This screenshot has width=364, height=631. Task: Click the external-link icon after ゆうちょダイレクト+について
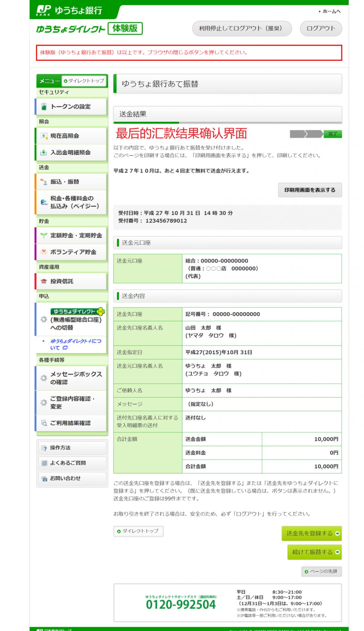(x=65, y=348)
